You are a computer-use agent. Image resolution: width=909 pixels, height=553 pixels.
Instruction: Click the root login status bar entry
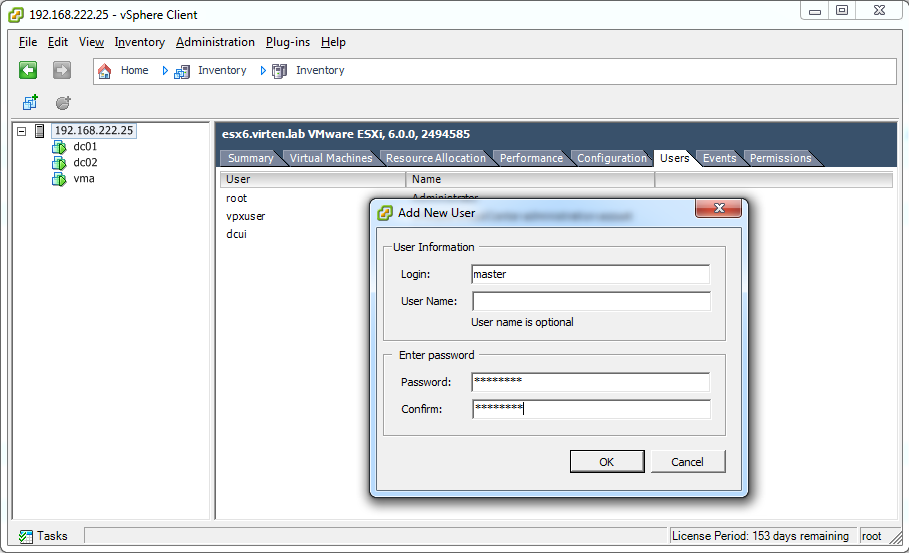(871, 536)
